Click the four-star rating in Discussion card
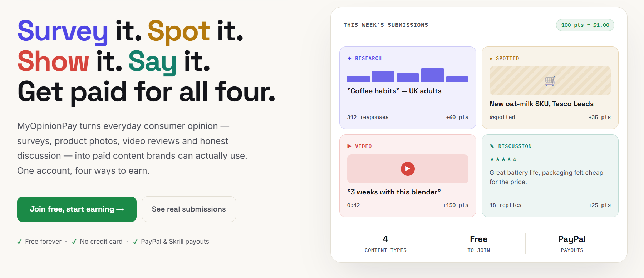644x278 pixels. (503, 159)
